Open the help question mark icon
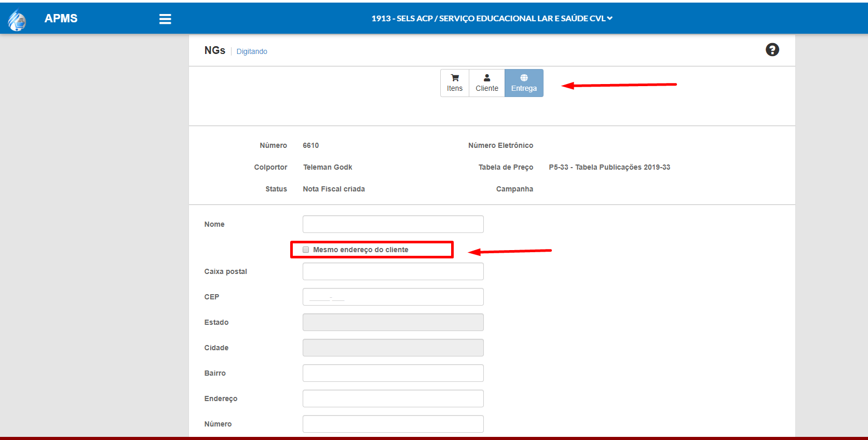Viewport: 868px width, 440px height. click(x=772, y=50)
